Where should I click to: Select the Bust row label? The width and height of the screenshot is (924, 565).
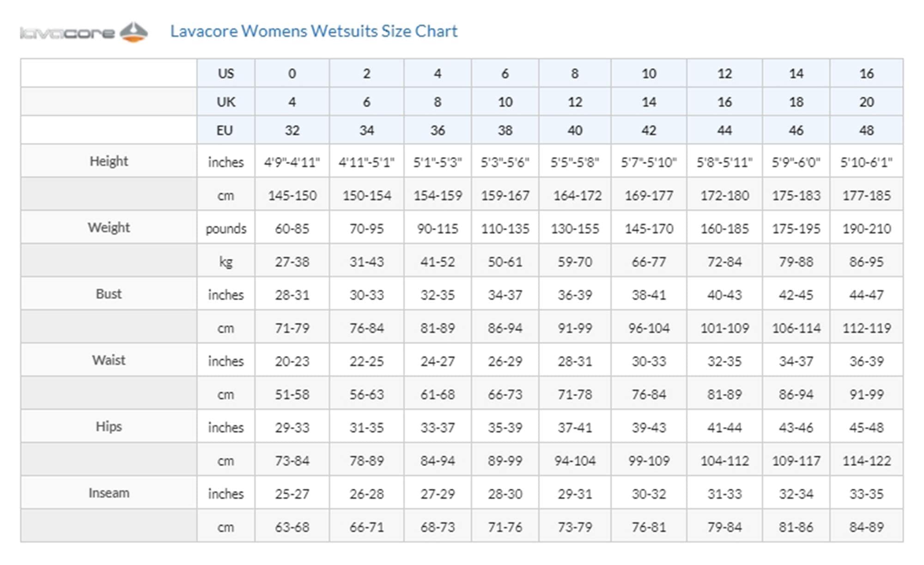point(109,294)
